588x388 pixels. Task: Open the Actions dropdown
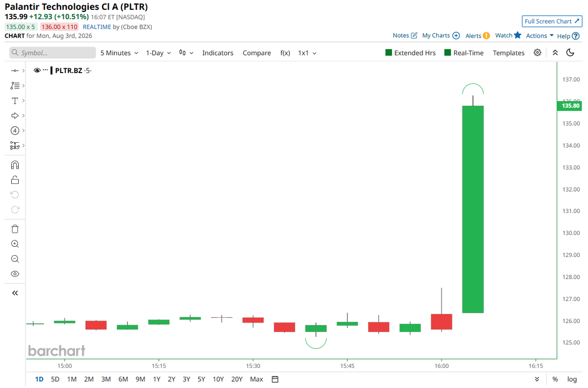pyautogui.click(x=539, y=36)
